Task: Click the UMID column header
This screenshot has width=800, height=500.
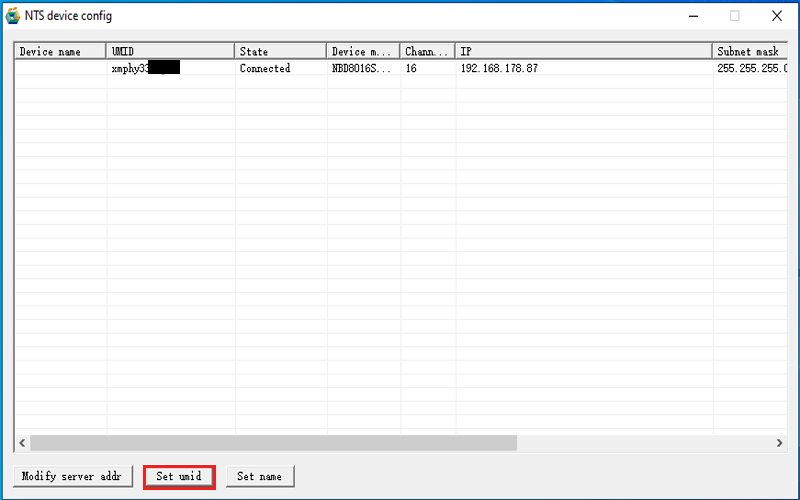Action: (x=170, y=51)
